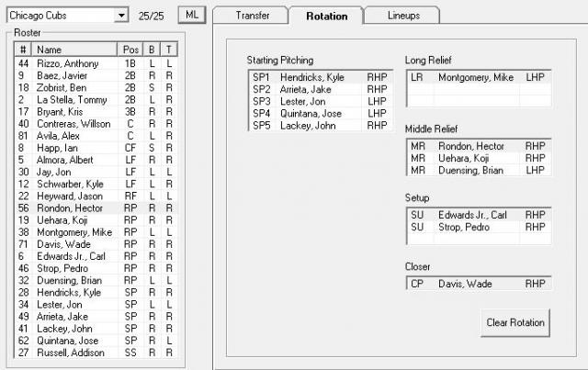
Task: Click setup pitcher Strop, Pedro
Action: coord(478,227)
